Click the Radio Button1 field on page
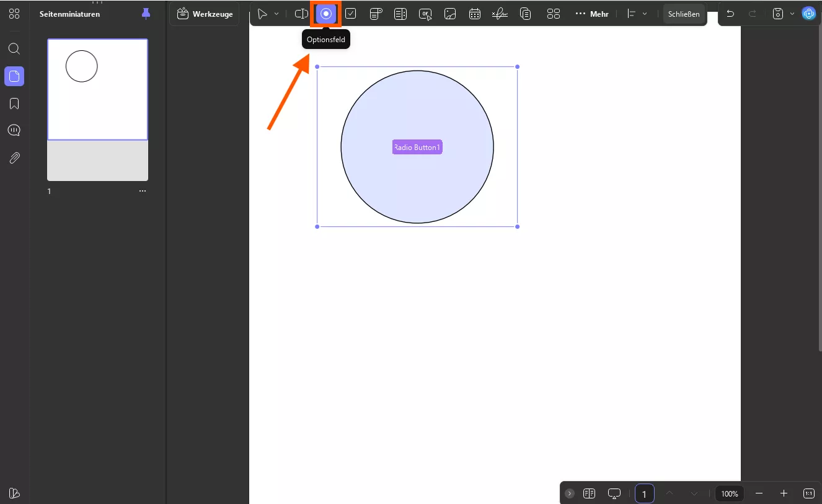This screenshot has height=504, width=822. 417,147
